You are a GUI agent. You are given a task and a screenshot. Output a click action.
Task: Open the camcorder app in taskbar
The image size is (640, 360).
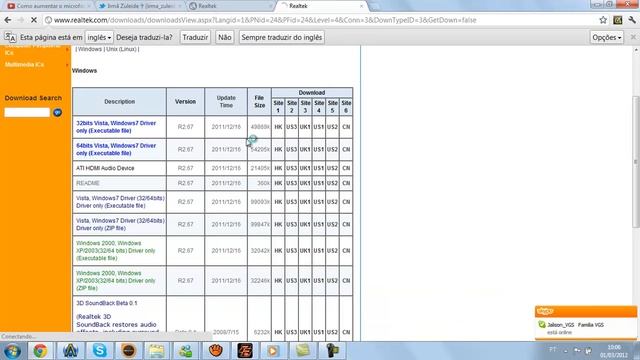pos(332,351)
